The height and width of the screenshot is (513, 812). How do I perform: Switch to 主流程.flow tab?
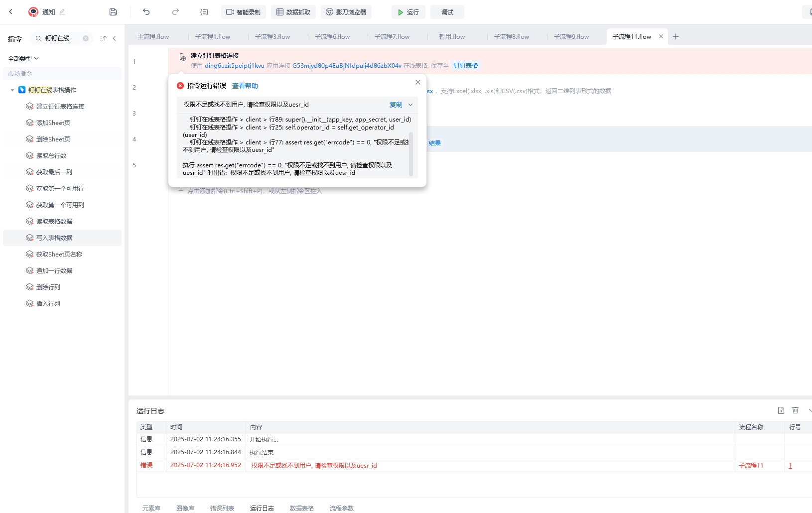tap(153, 37)
